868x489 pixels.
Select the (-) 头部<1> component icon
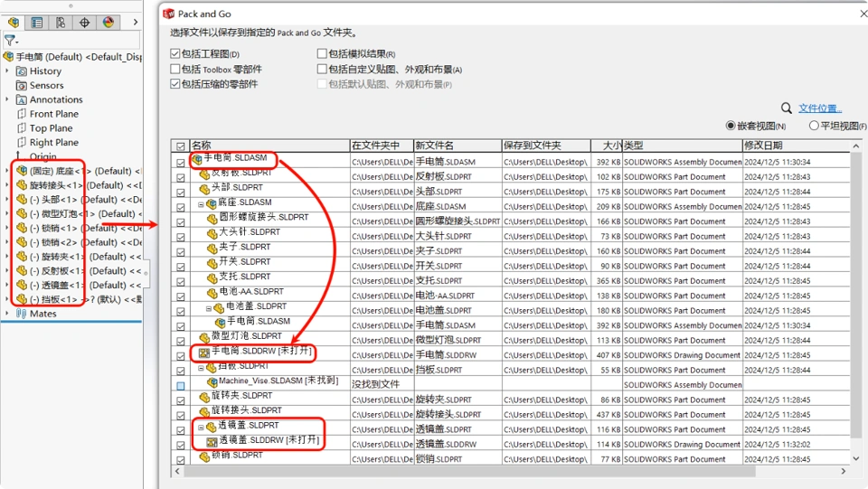(22, 199)
